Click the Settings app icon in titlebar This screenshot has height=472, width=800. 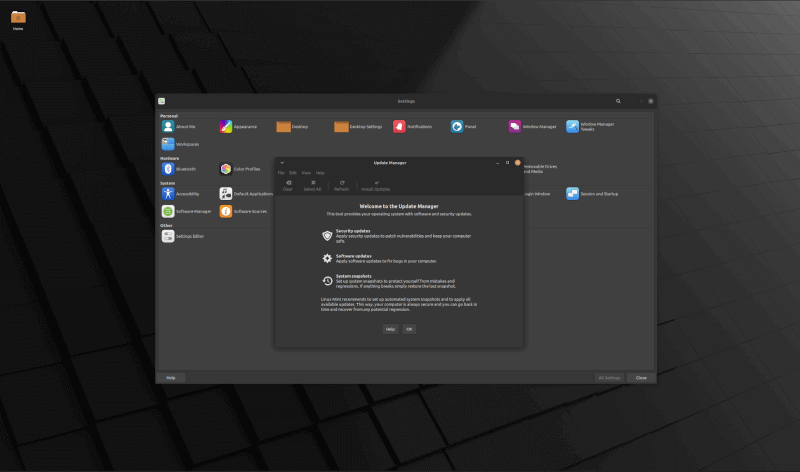162,101
